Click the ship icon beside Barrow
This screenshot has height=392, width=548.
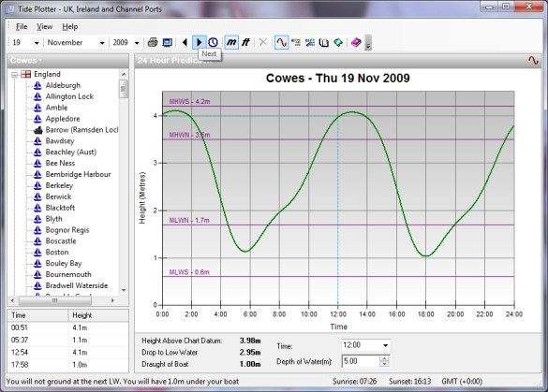click(x=37, y=130)
